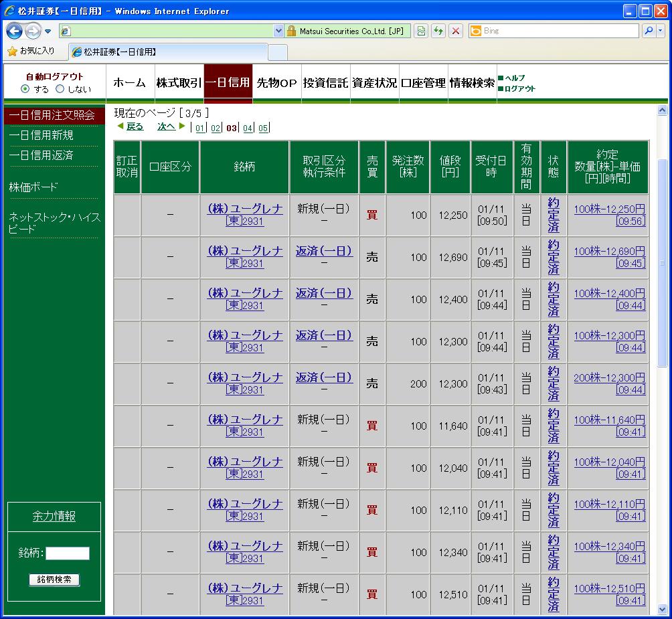Click the Internet Explorer title bar icon
The height and width of the screenshot is (619, 672).
(x=9, y=11)
